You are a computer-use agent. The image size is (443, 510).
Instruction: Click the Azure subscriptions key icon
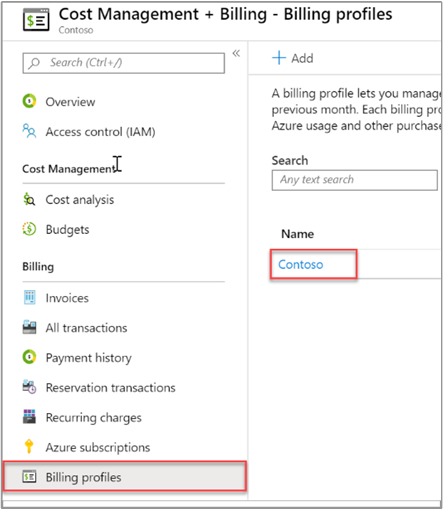tap(29, 447)
